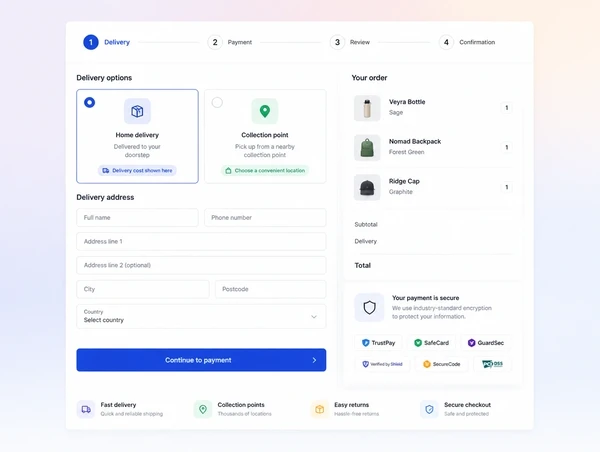Focus the Phone number field
Image resolution: width=600 pixels, height=452 pixels.
pyautogui.click(x=265, y=218)
